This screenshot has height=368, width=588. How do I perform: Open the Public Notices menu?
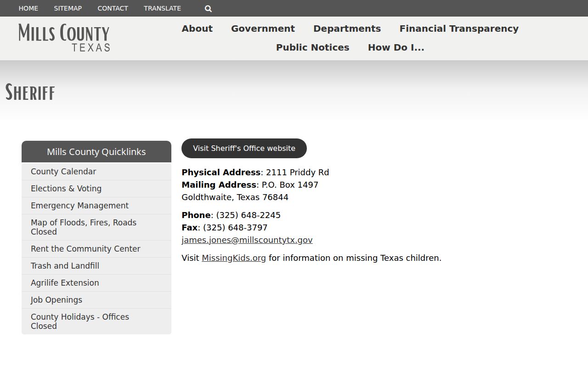pyautogui.click(x=313, y=47)
